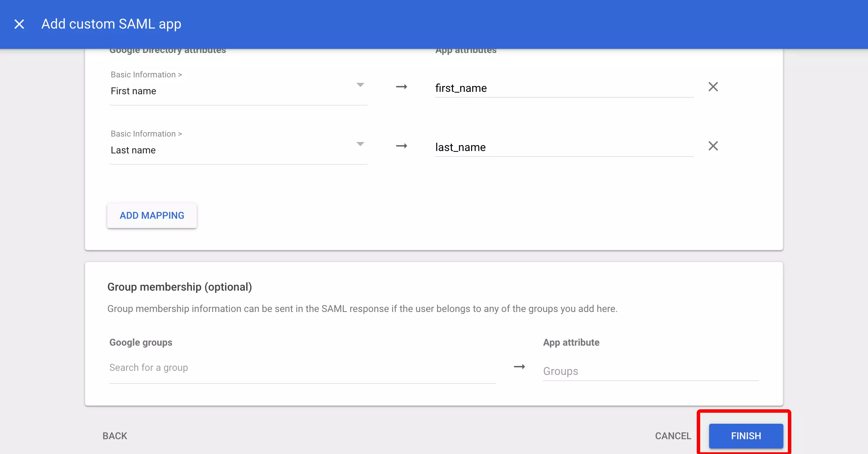Viewport: 868px width, 454px height.
Task: Click the Google groups label
Action: 141,342
